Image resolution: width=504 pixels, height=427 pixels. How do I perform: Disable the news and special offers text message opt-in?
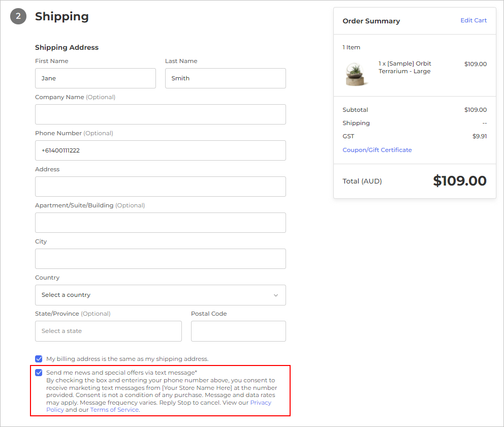(39, 372)
